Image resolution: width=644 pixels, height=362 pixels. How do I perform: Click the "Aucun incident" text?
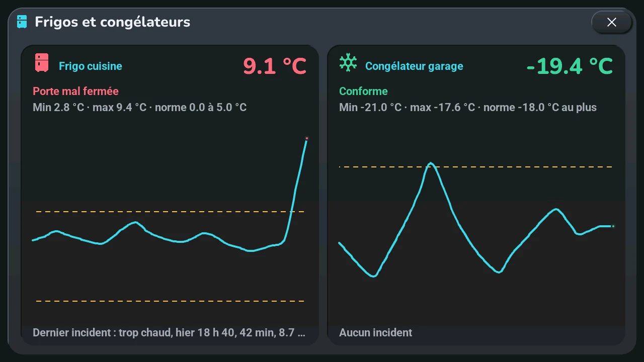(x=375, y=332)
